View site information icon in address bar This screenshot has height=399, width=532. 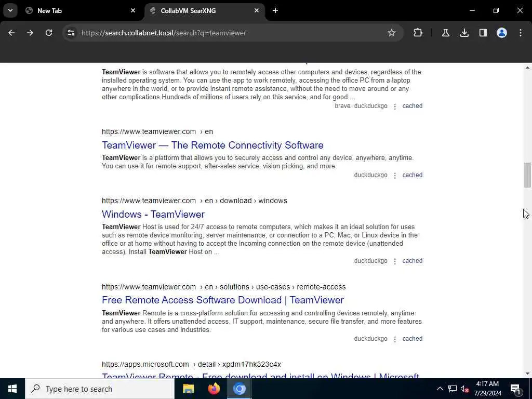pyautogui.click(x=71, y=33)
